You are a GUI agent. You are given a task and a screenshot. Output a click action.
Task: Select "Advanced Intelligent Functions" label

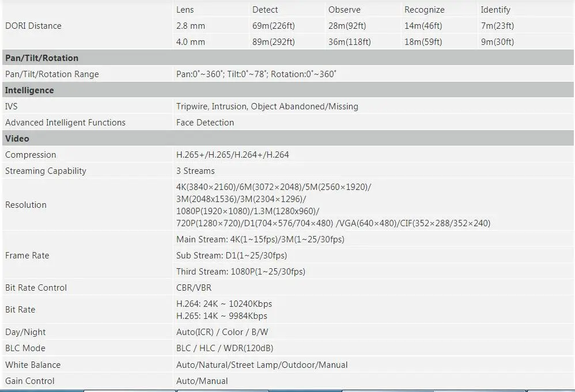pos(65,123)
